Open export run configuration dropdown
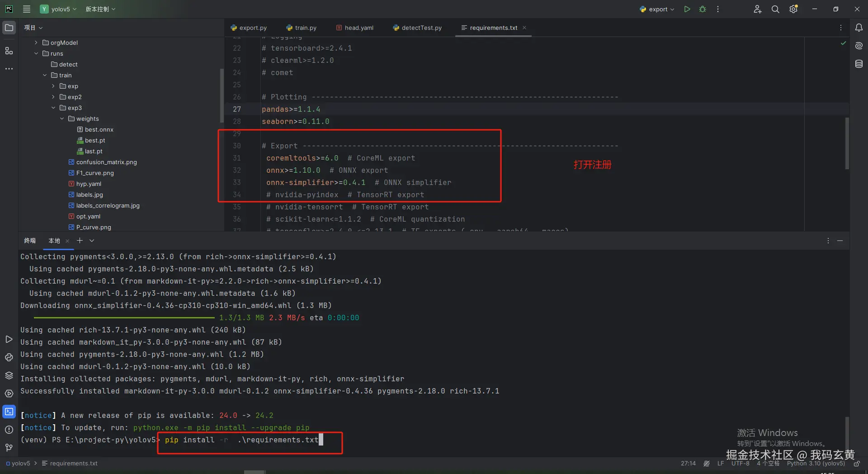The height and width of the screenshot is (474, 868). 657,9
